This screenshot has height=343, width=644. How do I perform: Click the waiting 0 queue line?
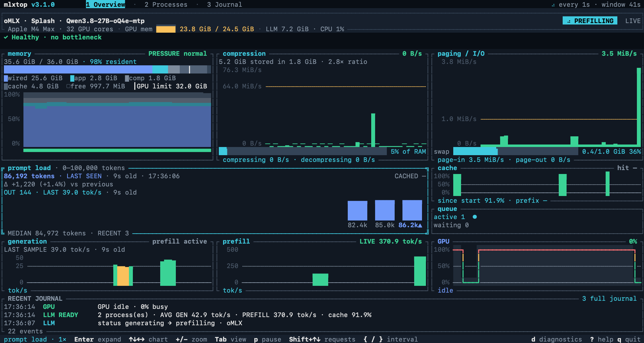(451, 225)
